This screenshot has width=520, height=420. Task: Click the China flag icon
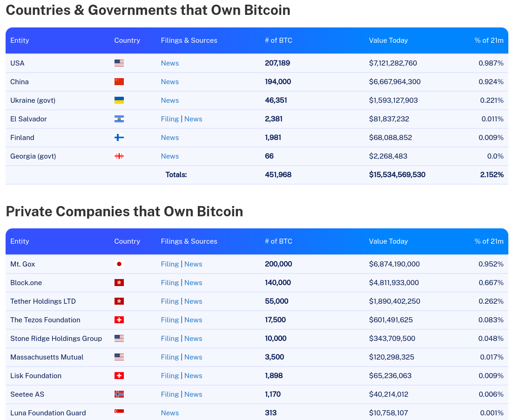pyautogui.click(x=119, y=81)
